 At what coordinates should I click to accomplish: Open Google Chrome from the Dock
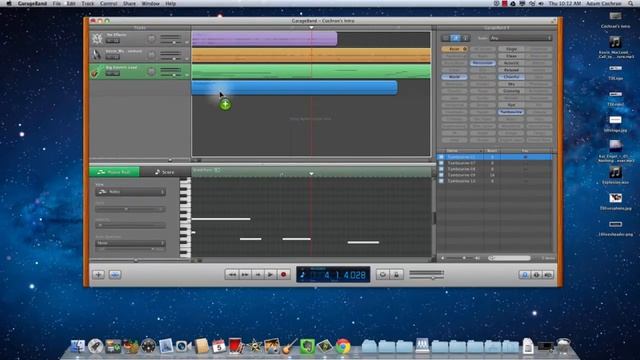pyautogui.click(x=343, y=346)
